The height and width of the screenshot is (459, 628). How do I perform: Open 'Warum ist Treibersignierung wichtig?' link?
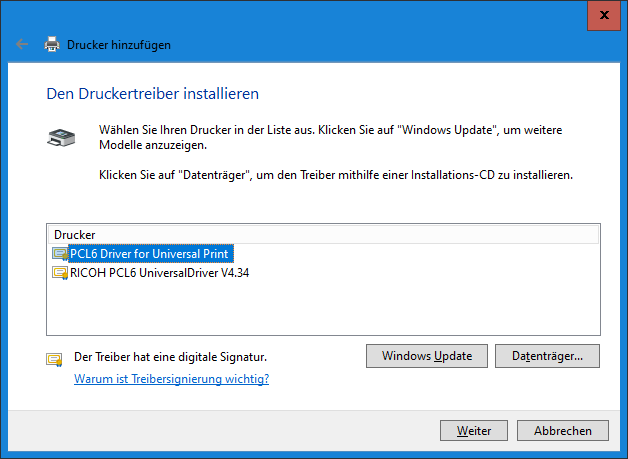click(172, 379)
